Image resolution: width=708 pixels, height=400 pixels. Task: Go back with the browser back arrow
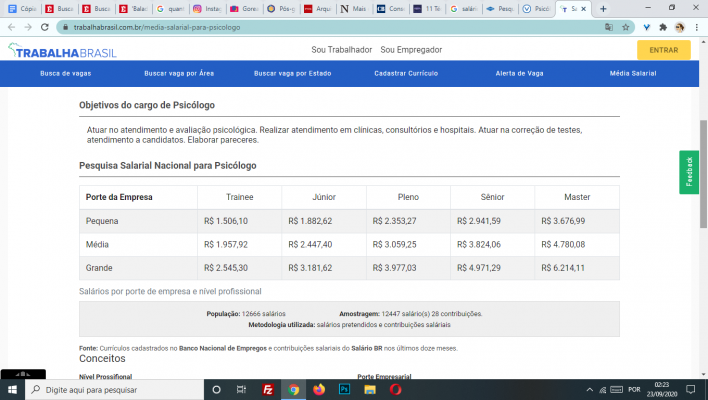(x=10, y=27)
